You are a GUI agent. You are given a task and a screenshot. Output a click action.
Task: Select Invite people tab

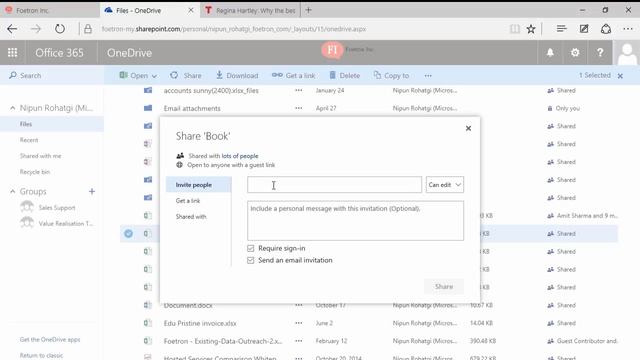pos(199,185)
